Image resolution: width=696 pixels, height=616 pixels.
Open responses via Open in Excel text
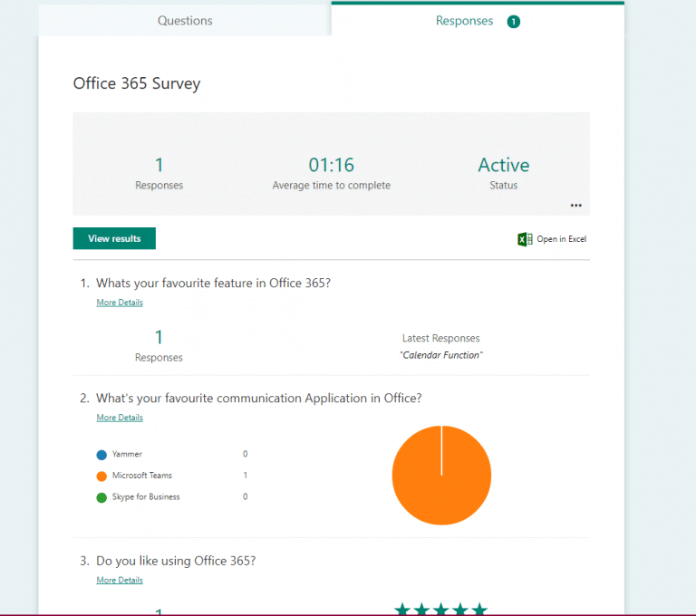pyautogui.click(x=561, y=239)
